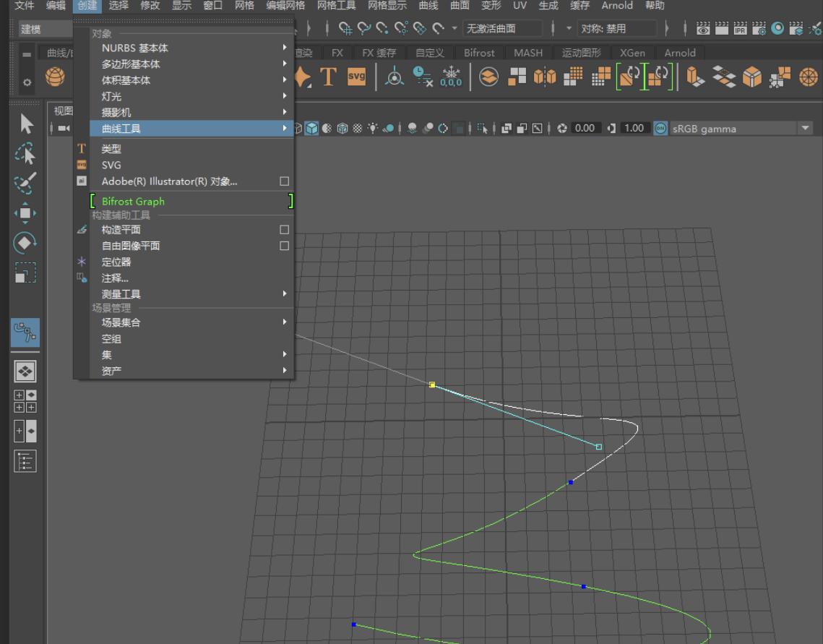Image resolution: width=823 pixels, height=644 pixels.
Task: Choose the Paint Selection tool
Action: pos(26,184)
